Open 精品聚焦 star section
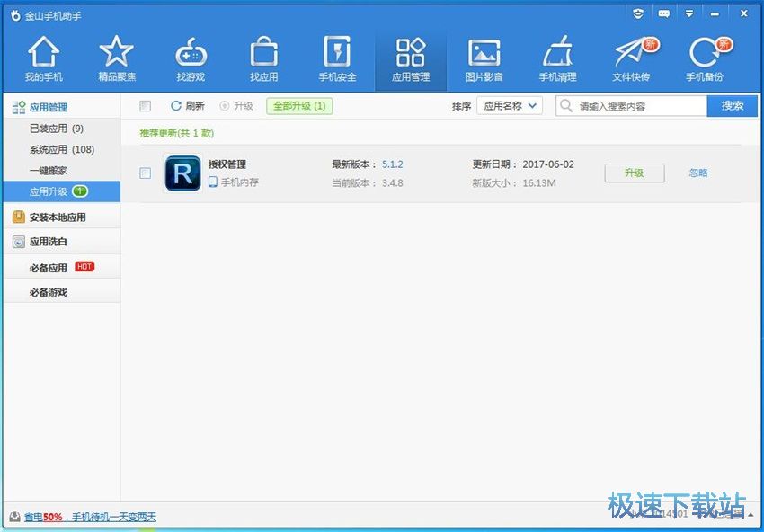 click(x=117, y=59)
